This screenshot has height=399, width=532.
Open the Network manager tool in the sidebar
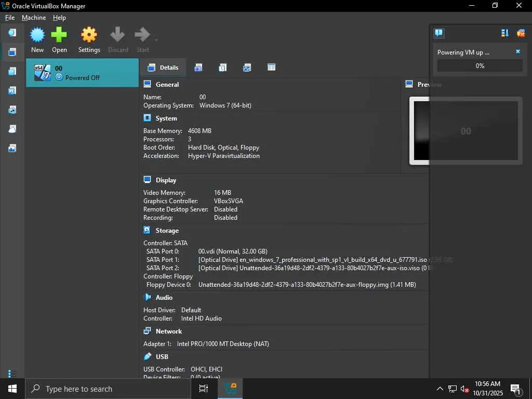[12, 110]
